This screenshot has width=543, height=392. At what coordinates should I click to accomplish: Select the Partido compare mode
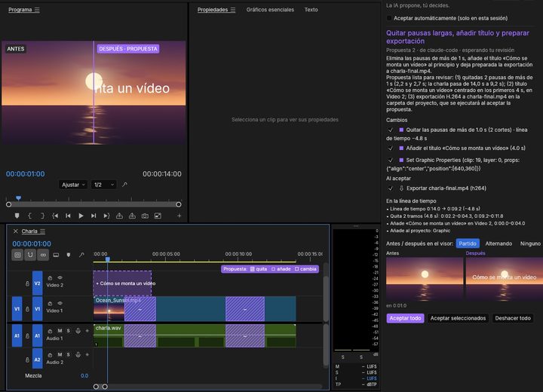468,243
